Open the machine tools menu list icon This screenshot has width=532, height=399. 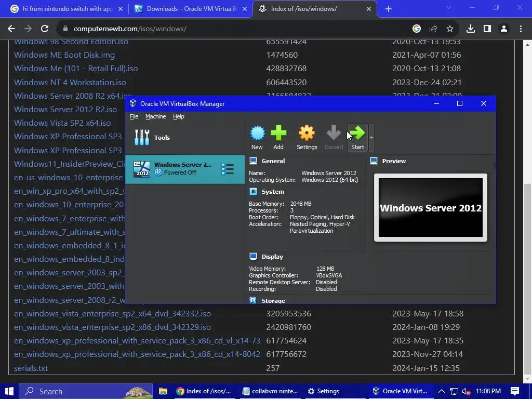pyautogui.click(x=228, y=169)
